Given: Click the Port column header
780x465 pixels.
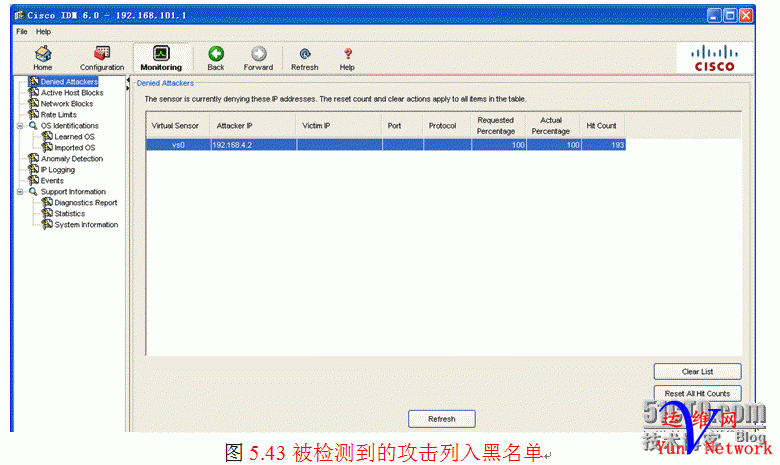Looking at the screenshot, I should 402,126.
